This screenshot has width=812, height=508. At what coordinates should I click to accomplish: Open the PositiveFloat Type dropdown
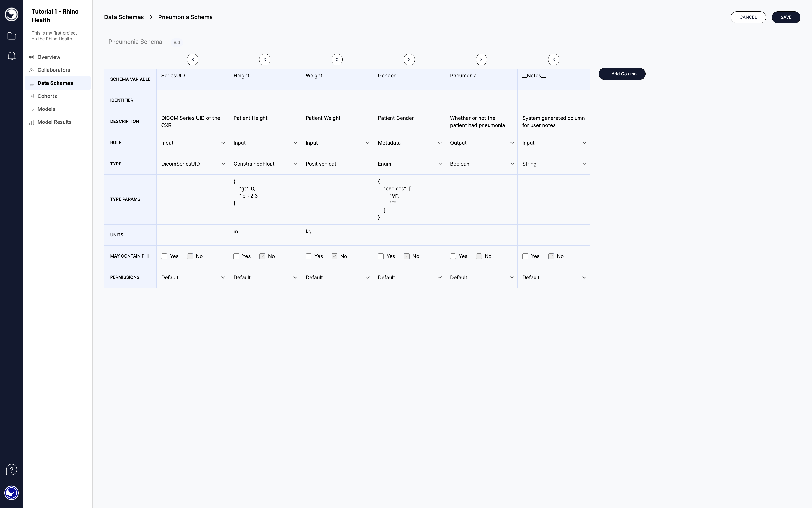[337, 164]
